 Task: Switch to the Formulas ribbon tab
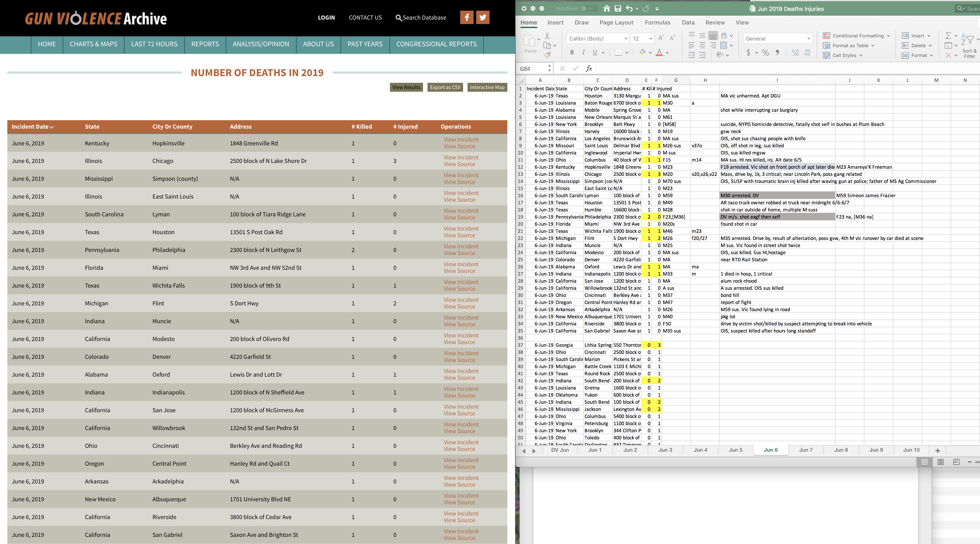pos(657,22)
